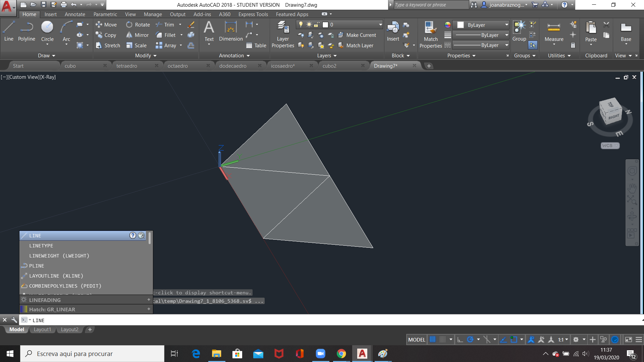Select the Circle tool
644x362 pixels.
(x=47, y=31)
